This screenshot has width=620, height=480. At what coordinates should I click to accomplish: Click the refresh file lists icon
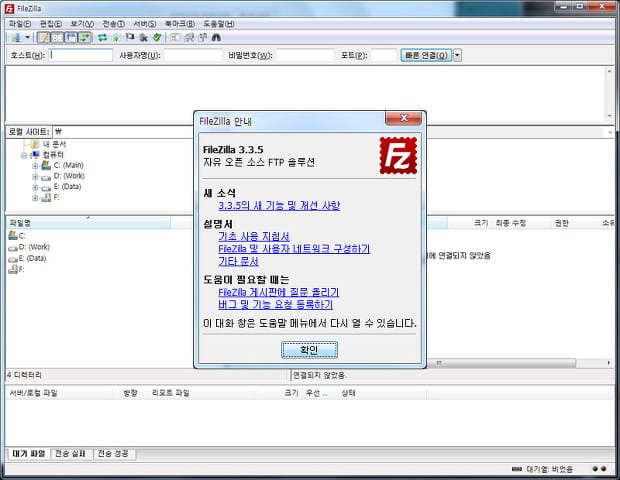click(x=102, y=38)
